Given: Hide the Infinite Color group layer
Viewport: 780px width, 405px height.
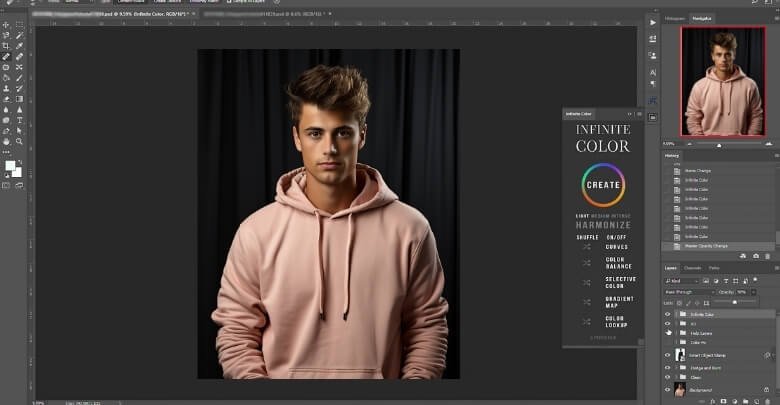Looking at the screenshot, I should tap(668, 314).
